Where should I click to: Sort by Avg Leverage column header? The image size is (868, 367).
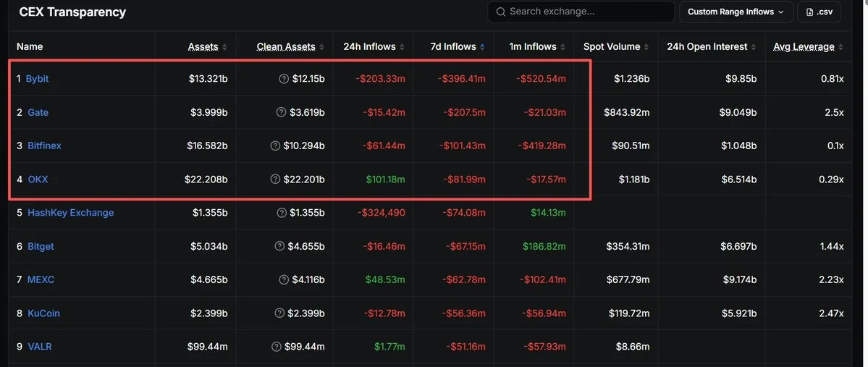(x=808, y=47)
